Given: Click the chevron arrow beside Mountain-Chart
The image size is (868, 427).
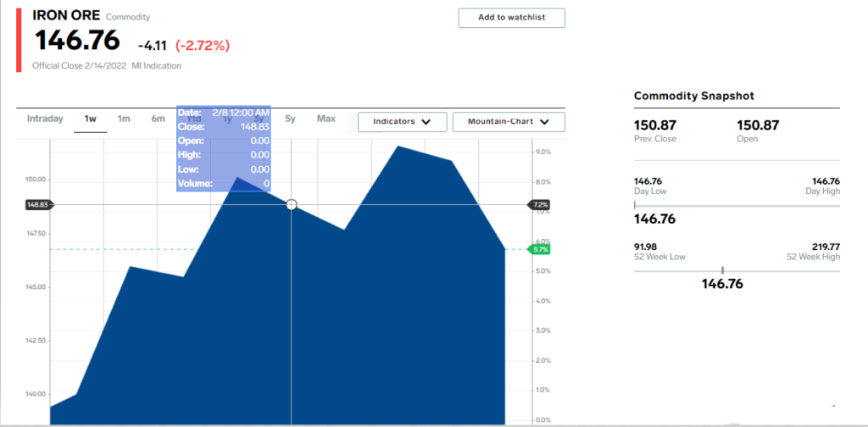Looking at the screenshot, I should [x=546, y=122].
